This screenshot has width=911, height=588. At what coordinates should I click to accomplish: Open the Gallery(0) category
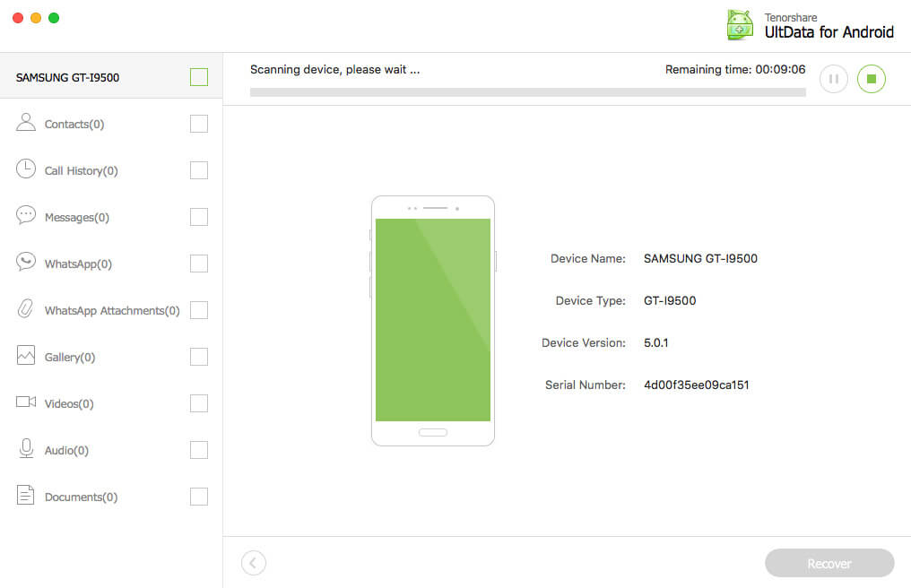coord(70,358)
